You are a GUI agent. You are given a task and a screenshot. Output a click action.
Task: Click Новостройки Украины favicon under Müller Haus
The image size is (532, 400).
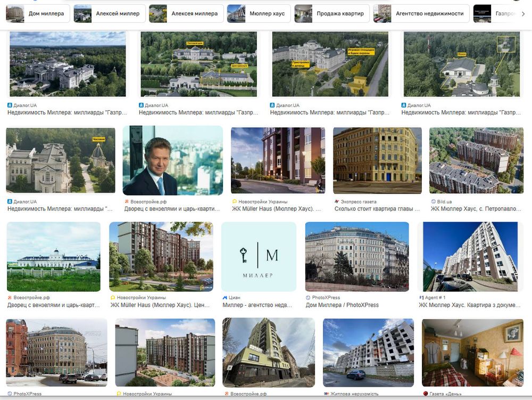(x=234, y=201)
